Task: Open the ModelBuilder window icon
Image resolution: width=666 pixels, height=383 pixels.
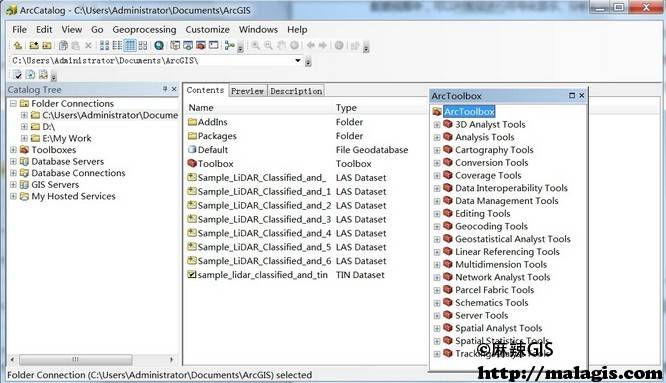Action: click(229, 45)
